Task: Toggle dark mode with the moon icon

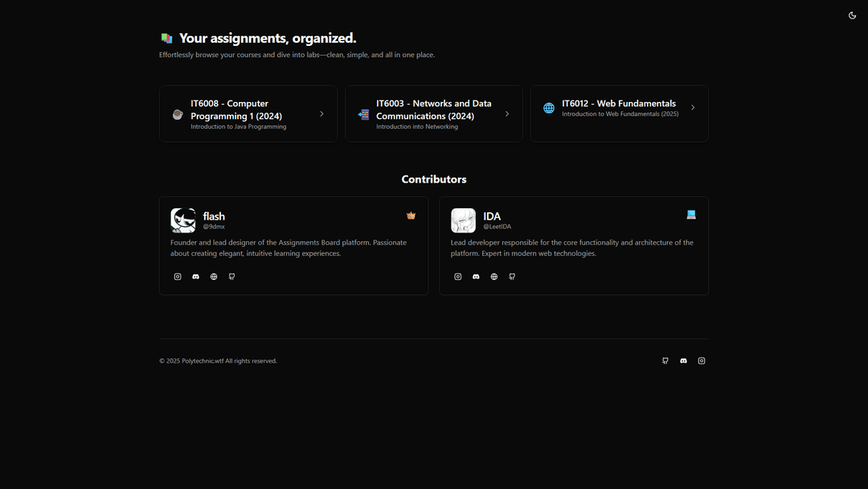Action: point(852,15)
